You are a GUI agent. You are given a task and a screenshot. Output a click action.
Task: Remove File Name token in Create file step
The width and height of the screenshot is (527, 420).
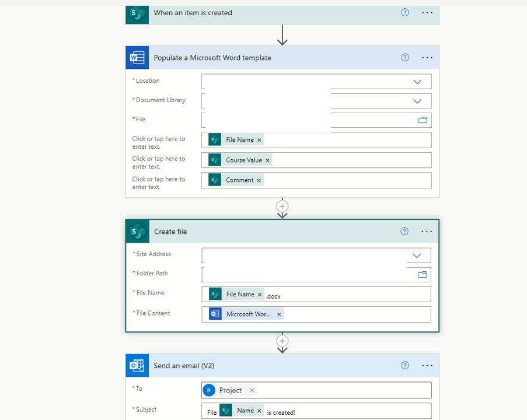click(260, 295)
